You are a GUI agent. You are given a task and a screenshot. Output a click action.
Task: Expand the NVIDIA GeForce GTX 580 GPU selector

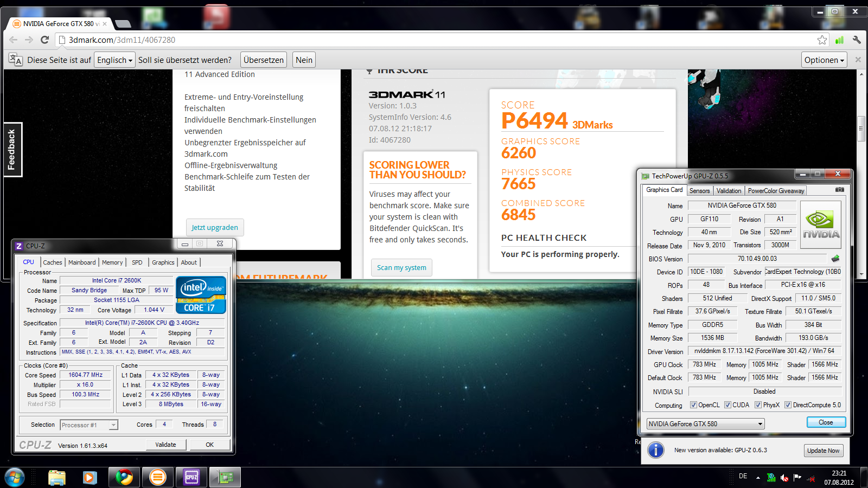[x=705, y=424]
